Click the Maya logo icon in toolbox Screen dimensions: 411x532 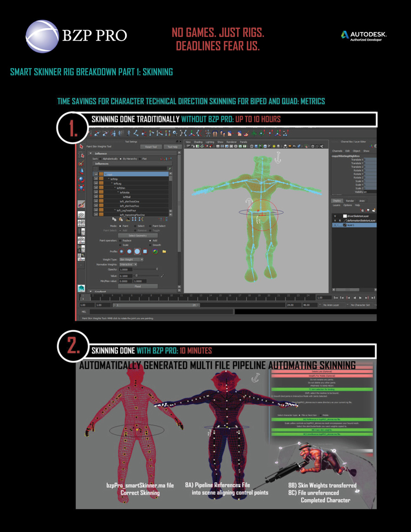point(81,289)
